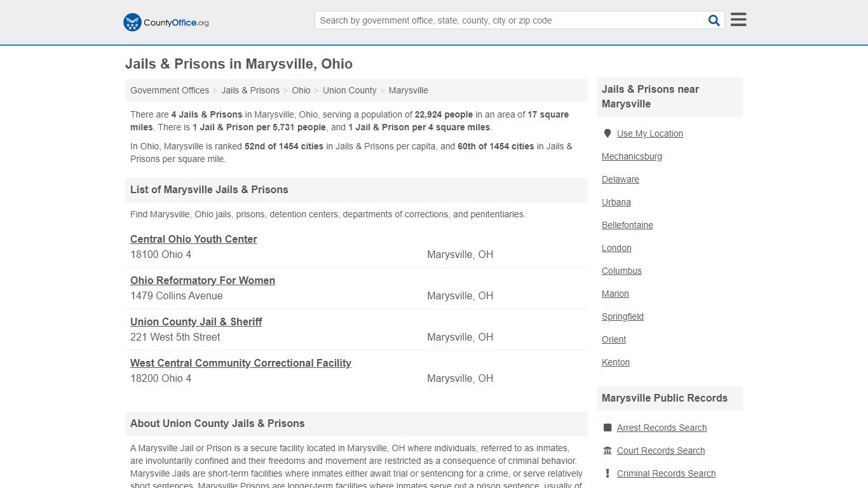The height and width of the screenshot is (488, 868).
Task: Open the Urbana nearby link
Action: [616, 202]
